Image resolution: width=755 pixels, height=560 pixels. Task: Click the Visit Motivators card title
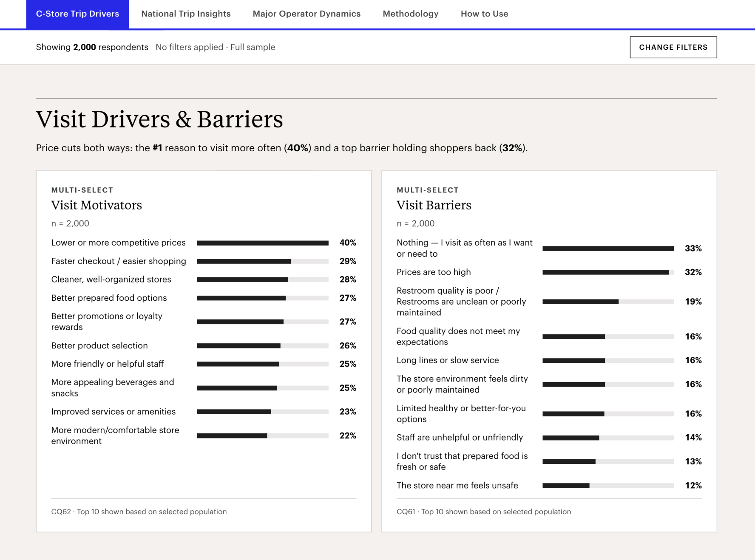pos(97,205)
